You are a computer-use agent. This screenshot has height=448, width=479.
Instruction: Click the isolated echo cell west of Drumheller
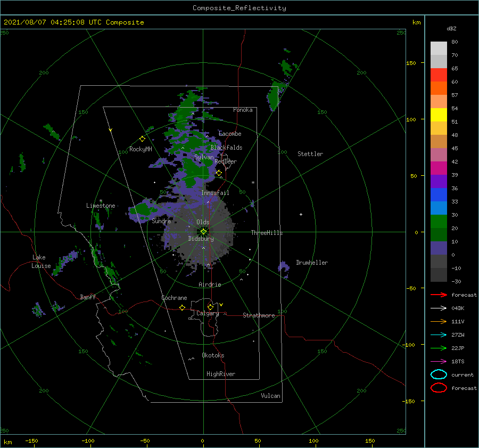pos(284,268)
